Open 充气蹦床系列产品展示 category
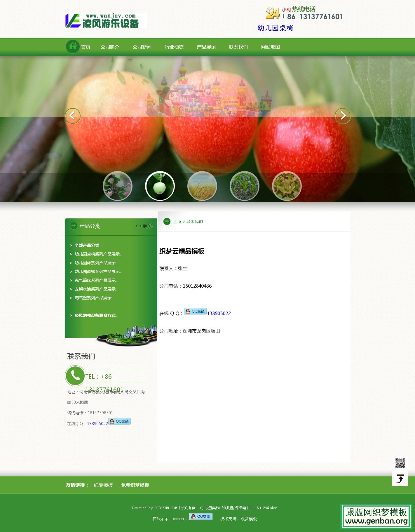Screen dimensions: 415x532 pyautogui.click(x=96, y=280)
